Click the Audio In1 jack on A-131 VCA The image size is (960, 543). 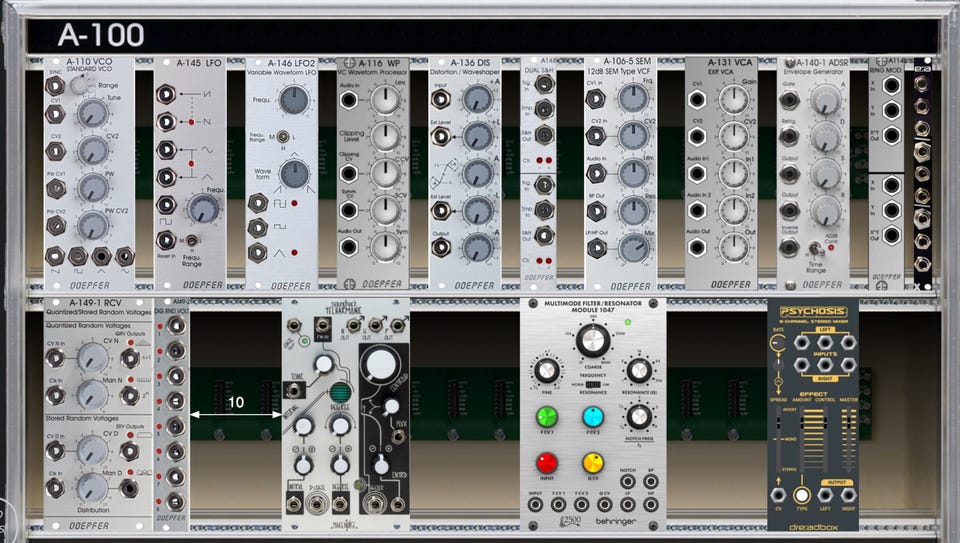[697, 174]
